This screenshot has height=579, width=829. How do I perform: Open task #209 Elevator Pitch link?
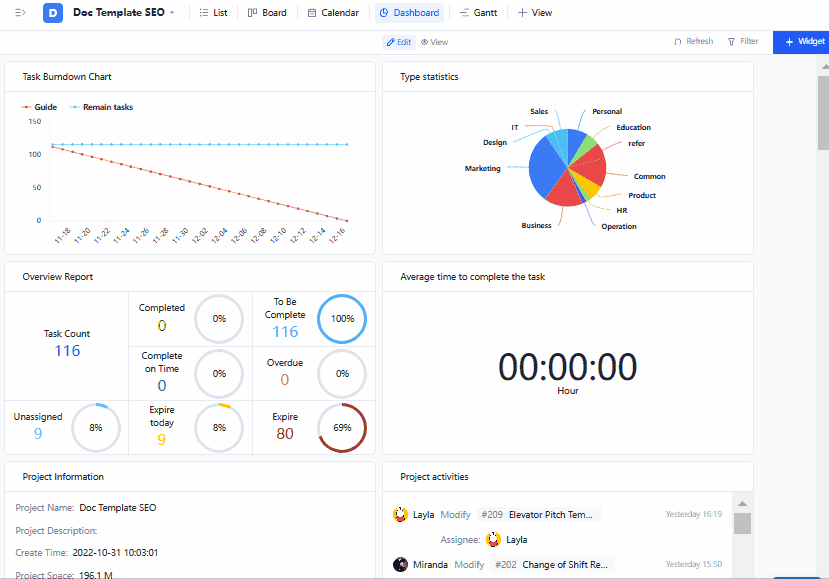coord(551,515)
